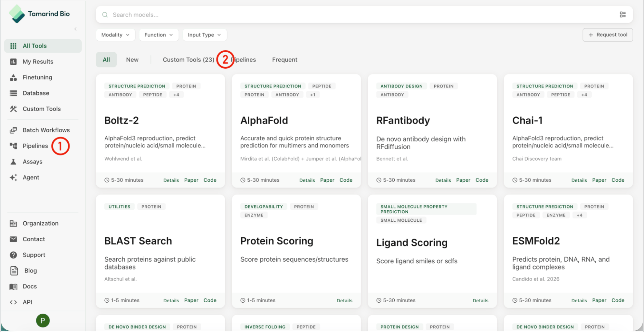Viewport: 644px width, 332px height.
Task: Click the Tamarind Bio logo
Action: point(39,14)
